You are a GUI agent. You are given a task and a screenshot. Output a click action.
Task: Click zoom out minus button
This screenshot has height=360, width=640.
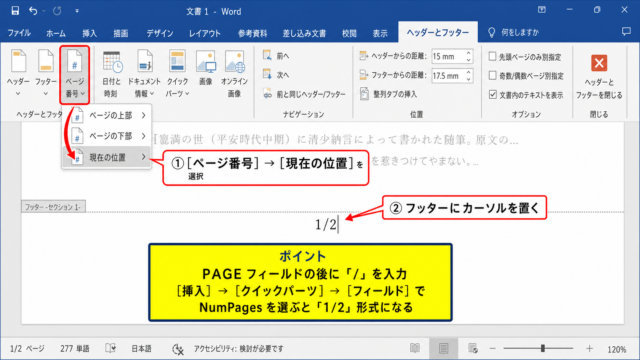493,349
